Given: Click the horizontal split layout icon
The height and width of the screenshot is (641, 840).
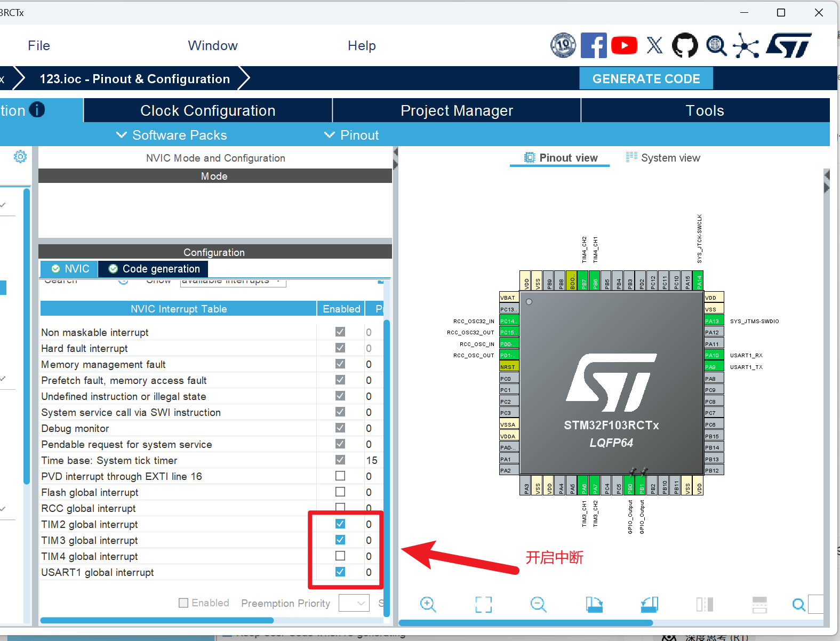Looking at the screenshot, I should [759, 604].
